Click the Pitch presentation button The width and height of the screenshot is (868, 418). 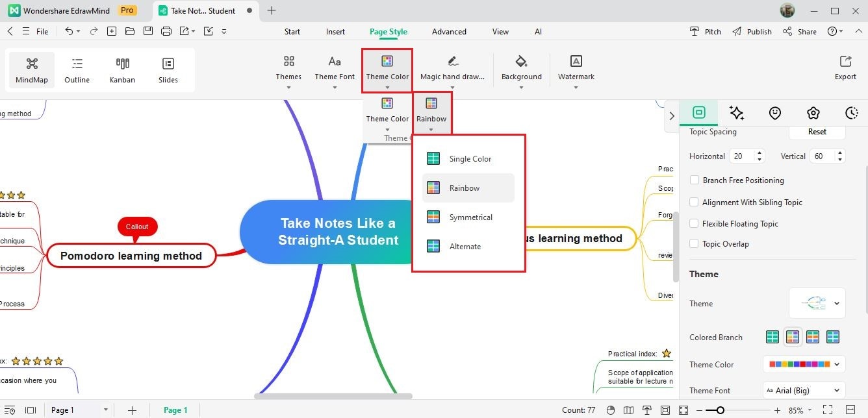(706, 31)
